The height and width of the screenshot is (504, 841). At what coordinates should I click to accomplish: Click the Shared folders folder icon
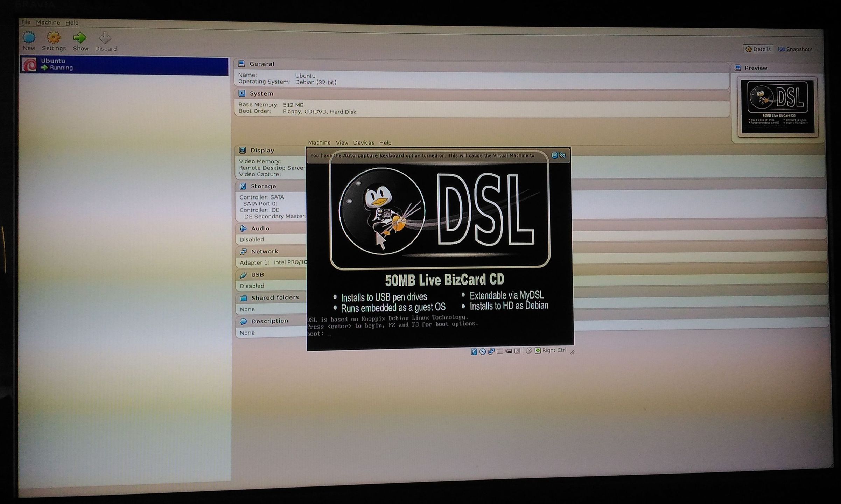(243, 298)
